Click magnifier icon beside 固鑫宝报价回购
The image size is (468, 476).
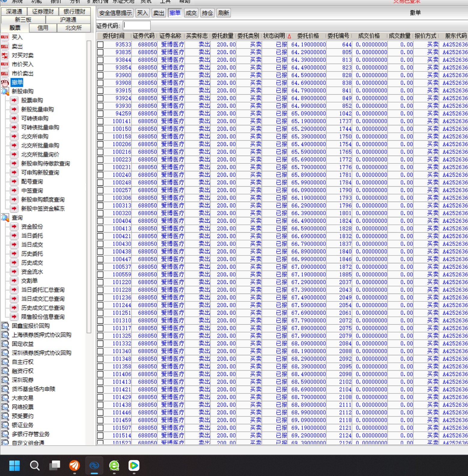[5, 326]
